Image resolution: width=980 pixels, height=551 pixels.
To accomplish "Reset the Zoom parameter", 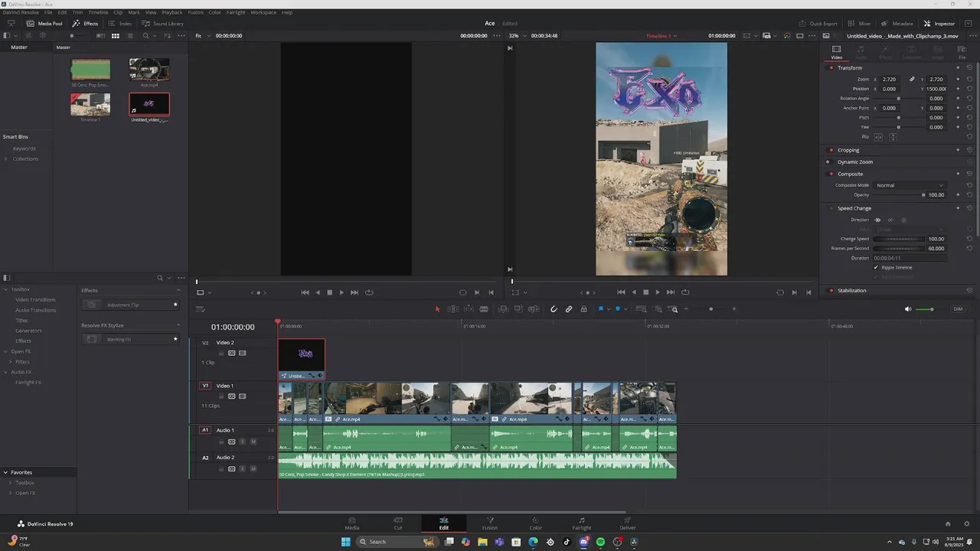I will click(x=969, y=80).
